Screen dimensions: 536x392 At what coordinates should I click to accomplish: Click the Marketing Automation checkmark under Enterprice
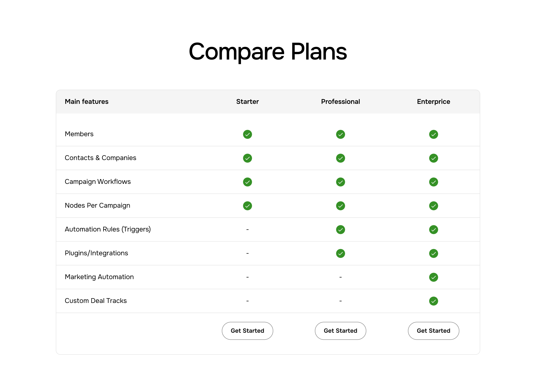pyautogui.click(x=433, y=277)
